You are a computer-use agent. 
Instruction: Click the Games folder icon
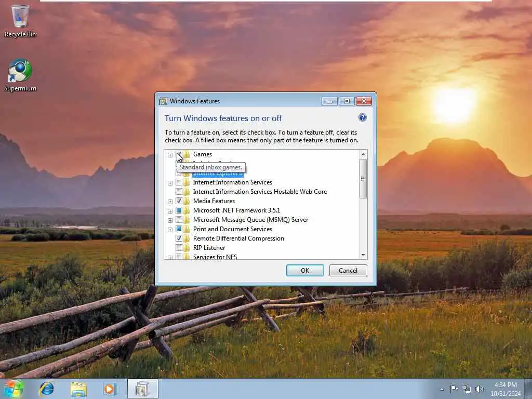[x=187, y=154]
